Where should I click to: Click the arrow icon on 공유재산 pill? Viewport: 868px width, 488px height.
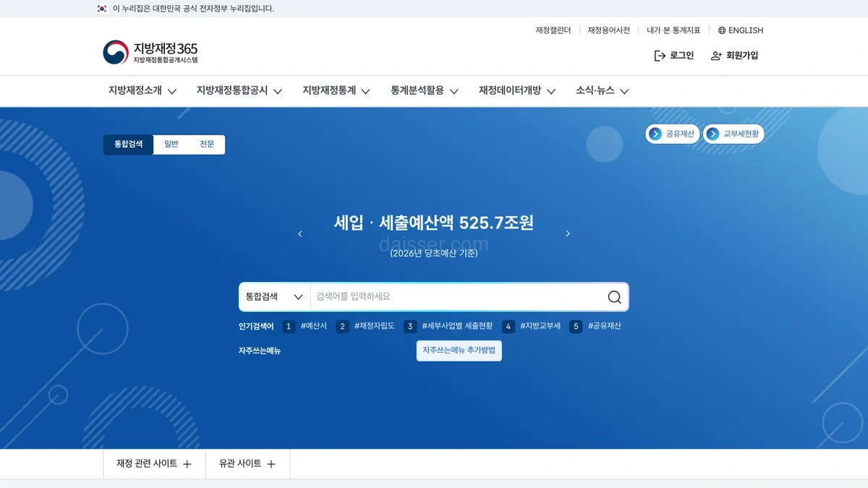point(655,134)
